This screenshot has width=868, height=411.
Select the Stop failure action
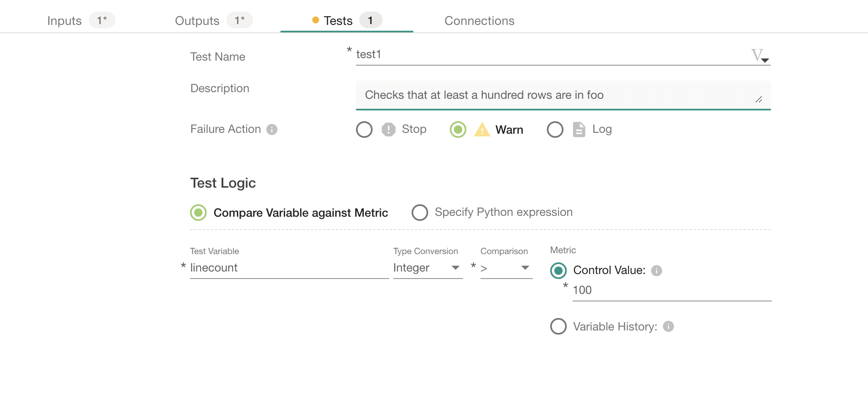pos(364,130)
